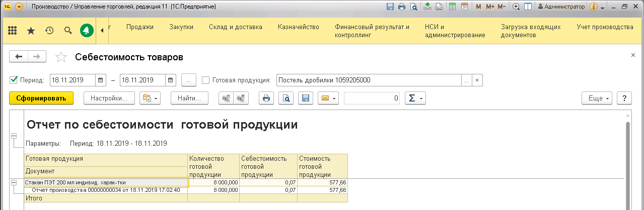Toggle the Период checkbox
This screenshot has height=210, width=644.
[x=14, y=80]
